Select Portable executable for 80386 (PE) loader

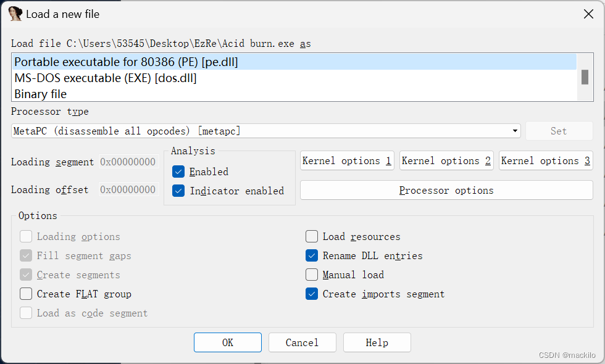tap(295, 62)
